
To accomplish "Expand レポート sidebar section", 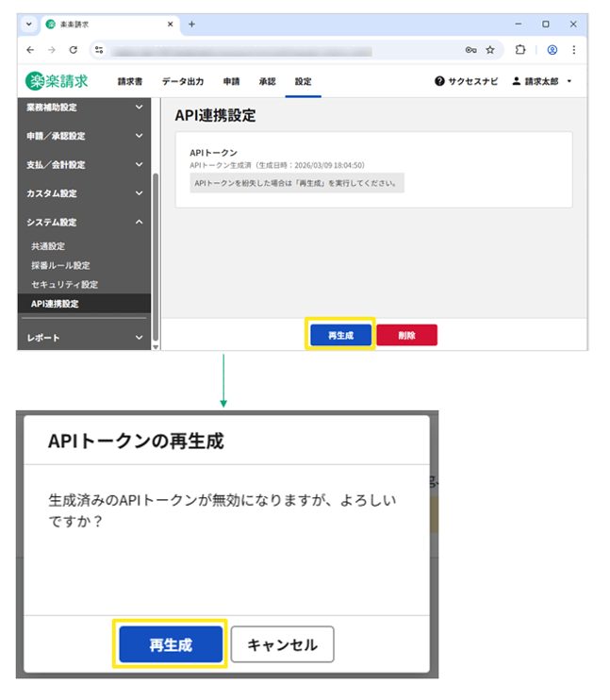I will pyautogui.click(x=84, y=338).
